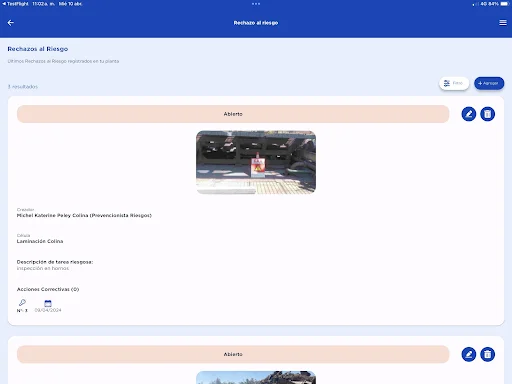Click the Descripción de tarea riesgosa label
The height and width of the screenshot is (384, 512).
coord(55,262)
